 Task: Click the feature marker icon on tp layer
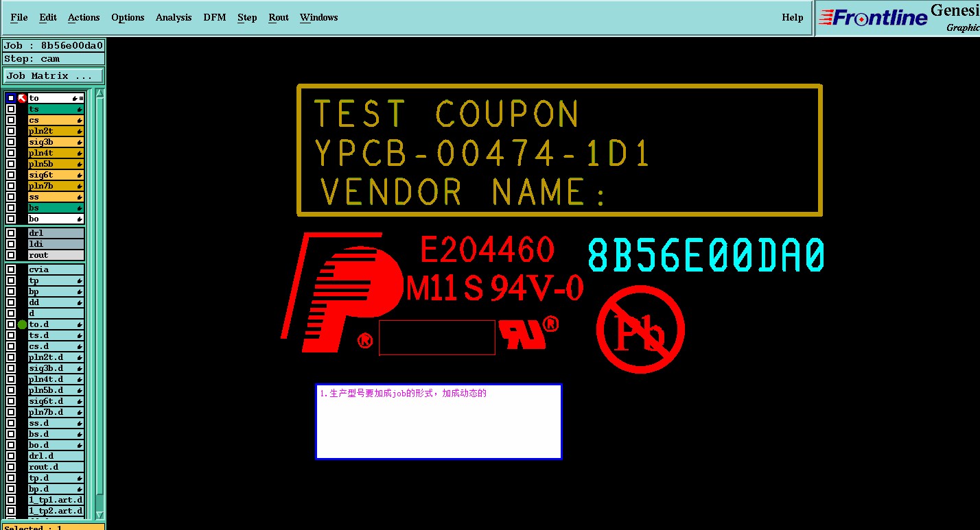tap(80, 280)
